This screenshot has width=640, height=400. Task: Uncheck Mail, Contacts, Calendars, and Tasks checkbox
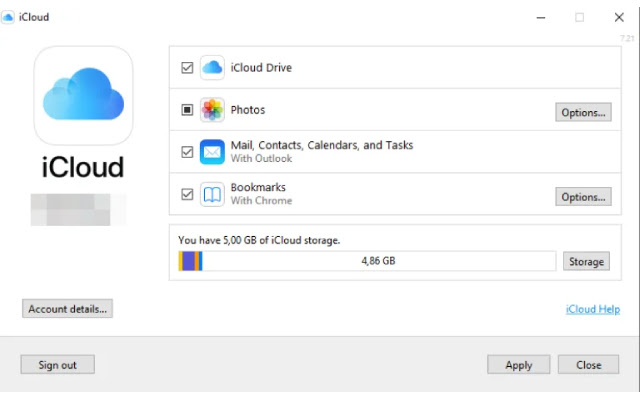pos(187,152)
